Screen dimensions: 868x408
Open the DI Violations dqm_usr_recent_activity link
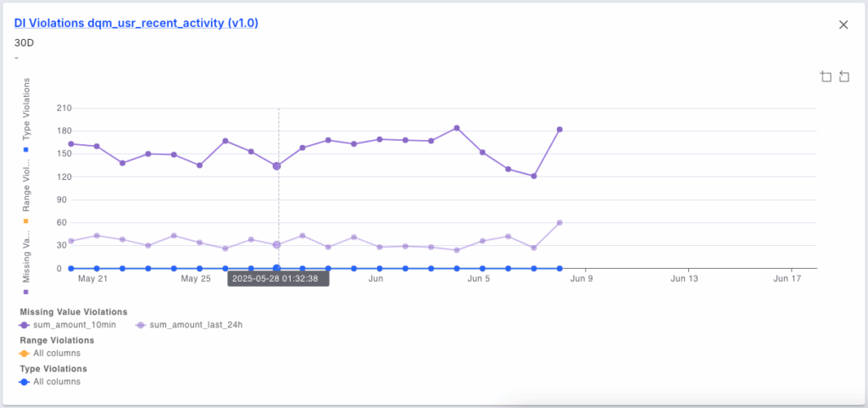(136, 23)
